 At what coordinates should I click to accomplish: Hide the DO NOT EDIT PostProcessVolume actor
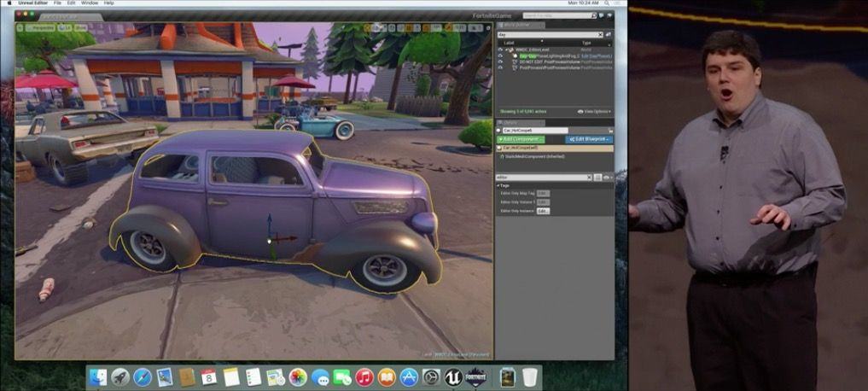click(500, 61)
